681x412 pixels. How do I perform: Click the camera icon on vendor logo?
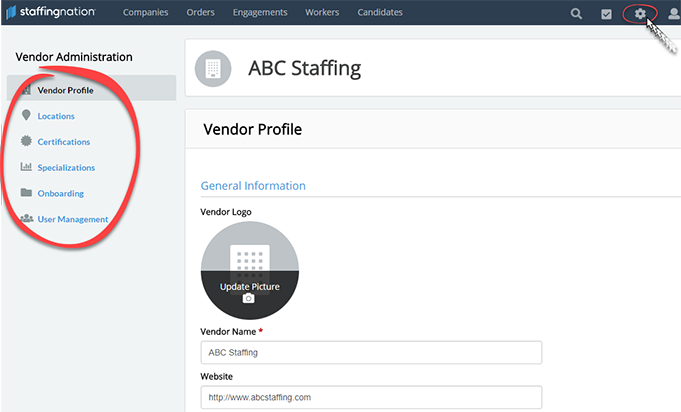coord(248,299)
